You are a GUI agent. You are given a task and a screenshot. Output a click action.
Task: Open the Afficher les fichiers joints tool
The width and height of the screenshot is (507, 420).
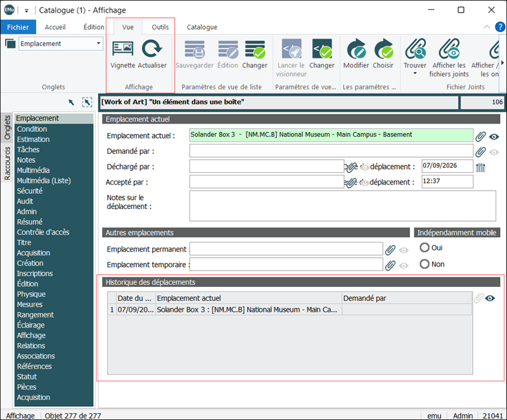point(449,49)
